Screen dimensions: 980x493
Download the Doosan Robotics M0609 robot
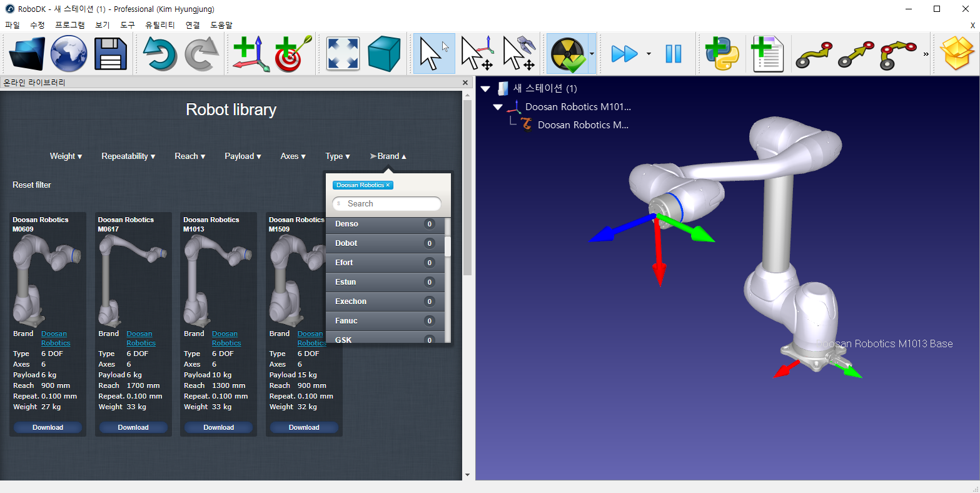(x=48, y=427)
